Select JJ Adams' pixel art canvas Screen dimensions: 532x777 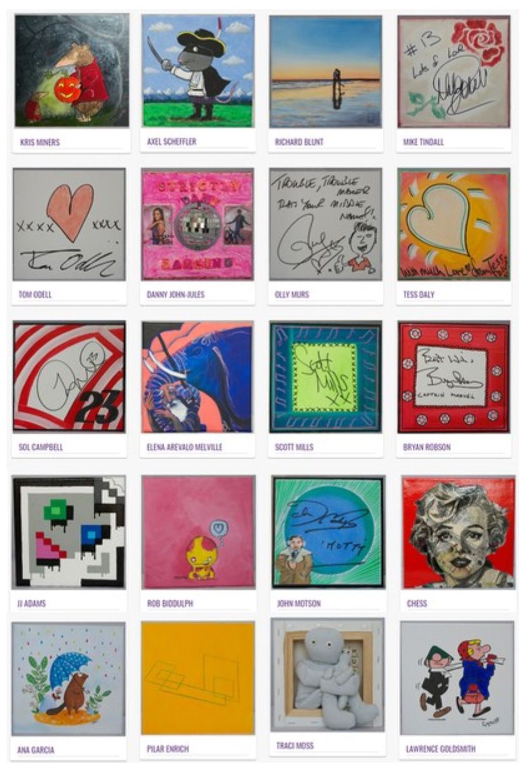click(69, 532)
